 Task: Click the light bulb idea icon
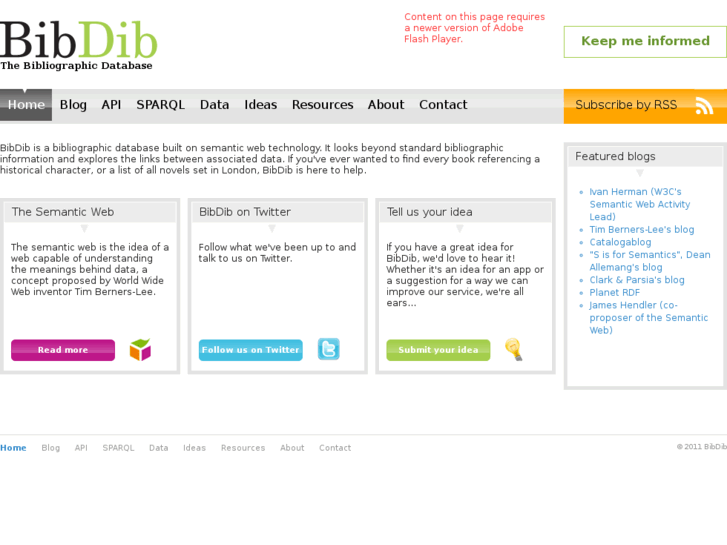pyautogui.click(x=514, y=349)
